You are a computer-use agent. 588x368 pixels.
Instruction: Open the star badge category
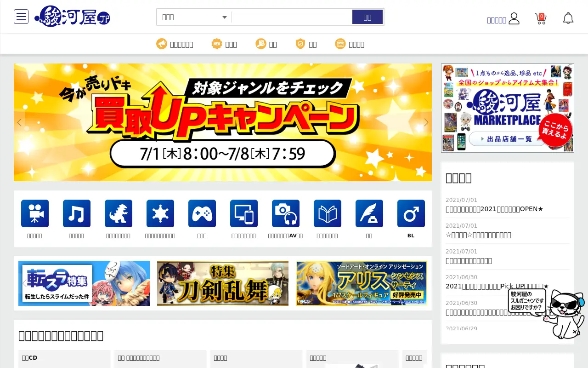[x=160, y=213]
